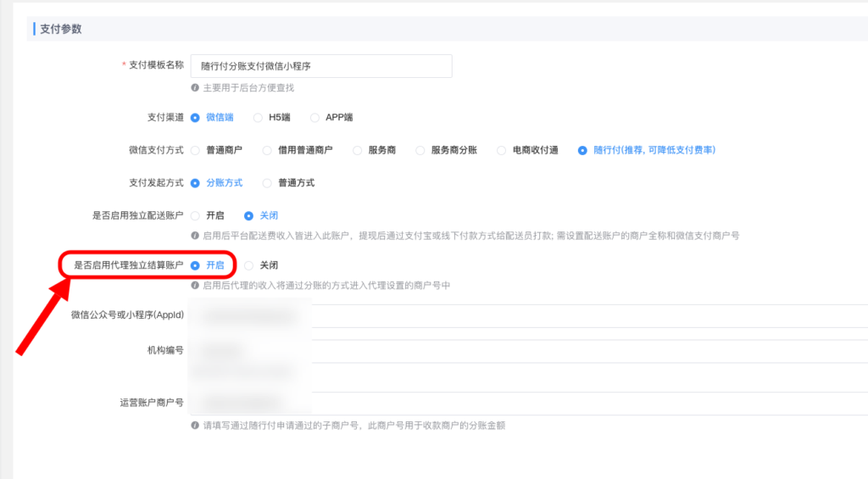Click the 运营账户商户号 input field
The width and height of the screenshot is (868, 479).
529,404
